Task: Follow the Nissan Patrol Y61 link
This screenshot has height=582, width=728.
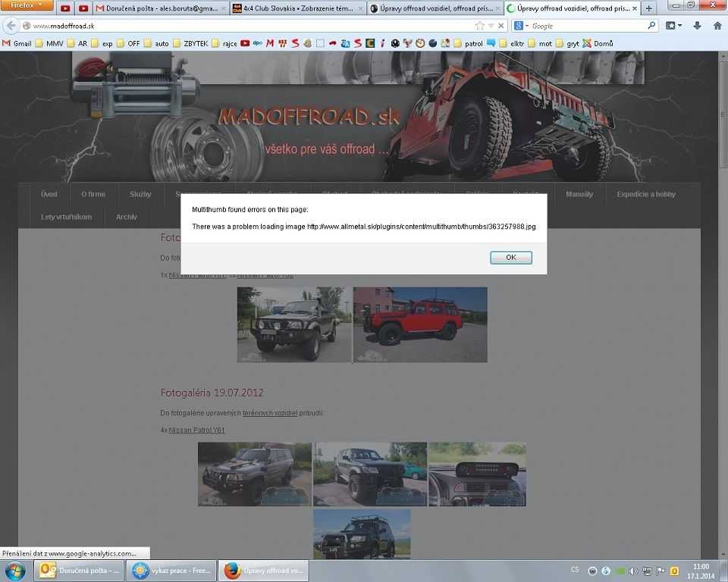Action: click(196, 430)
